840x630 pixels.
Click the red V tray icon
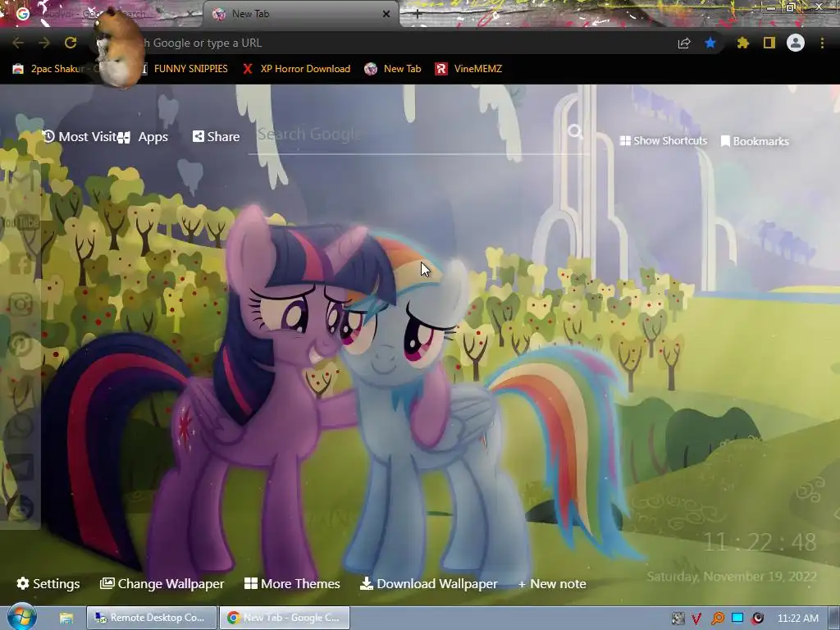pos(696,619)
